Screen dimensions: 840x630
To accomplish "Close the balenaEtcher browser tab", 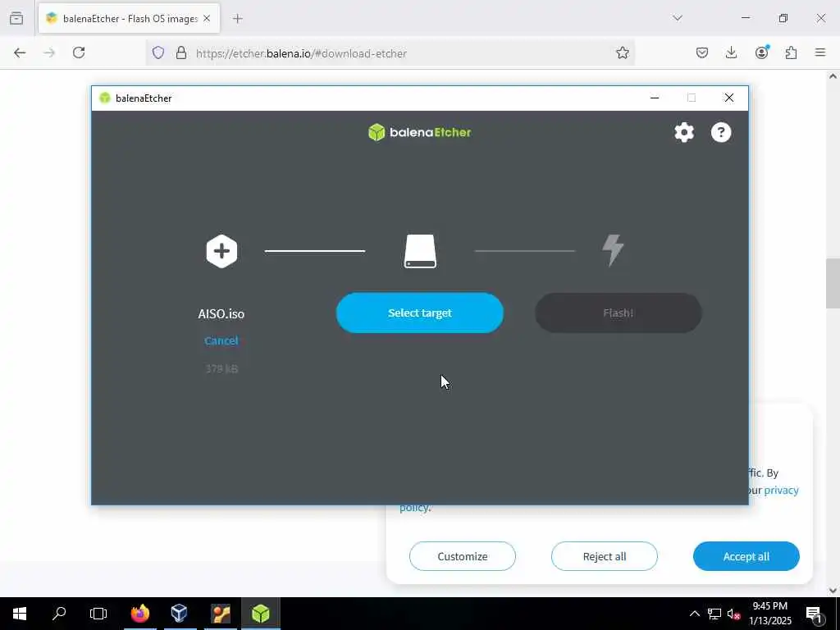I will [207, 18].
